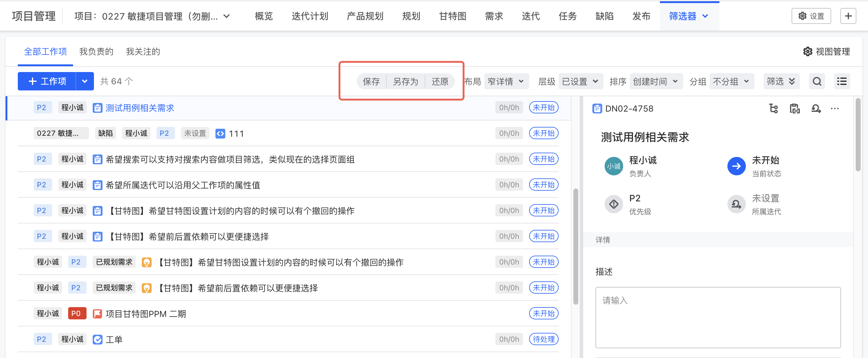Select the 我负责的 view tab

[96, 51]
